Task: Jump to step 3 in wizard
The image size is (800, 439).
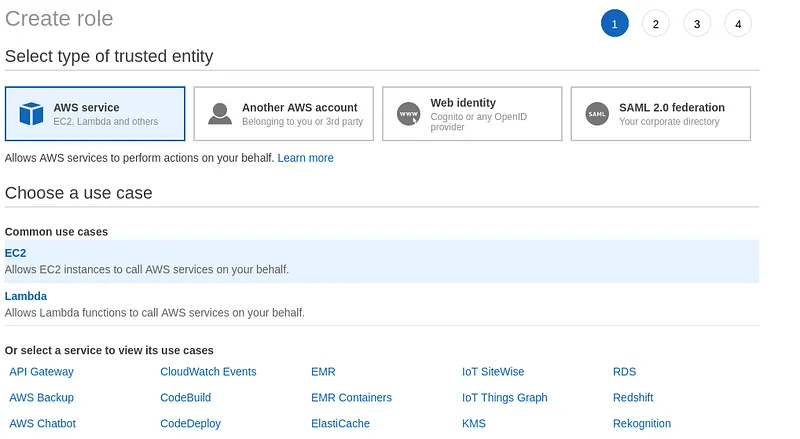Action: point(697,23)
